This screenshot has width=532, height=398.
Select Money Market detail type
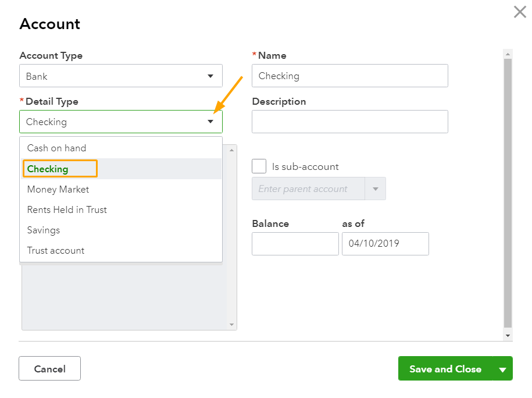58,190
